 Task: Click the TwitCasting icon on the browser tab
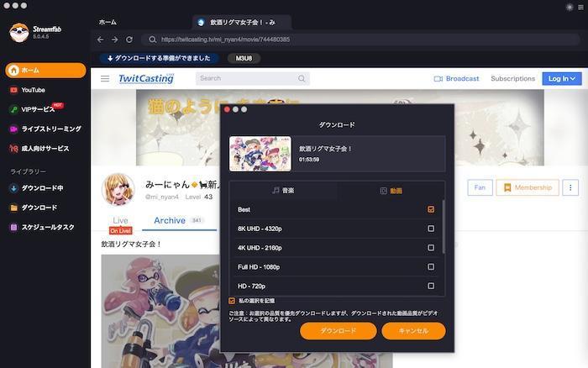pos(201,23)
